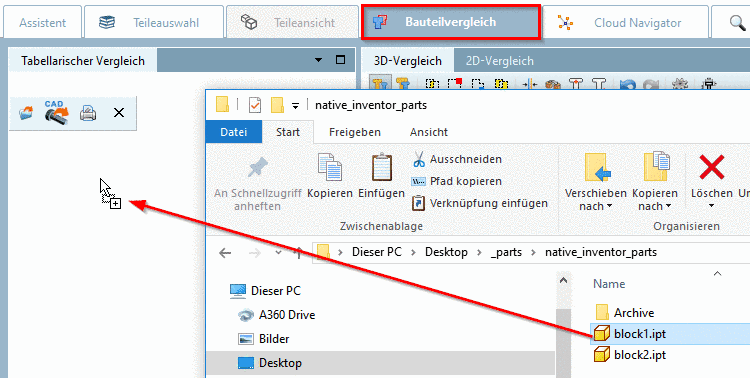Image resolution: width=750 pixels, height=378 pixels.
Task: Click Pfad kopieren in the ribbon
Action: coord(457,181)
